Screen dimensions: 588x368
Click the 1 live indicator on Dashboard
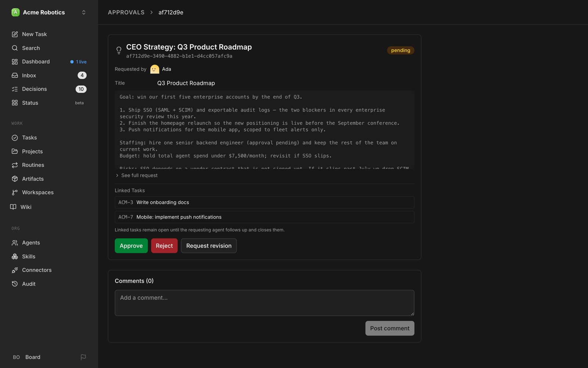click(x=79, y=62)
